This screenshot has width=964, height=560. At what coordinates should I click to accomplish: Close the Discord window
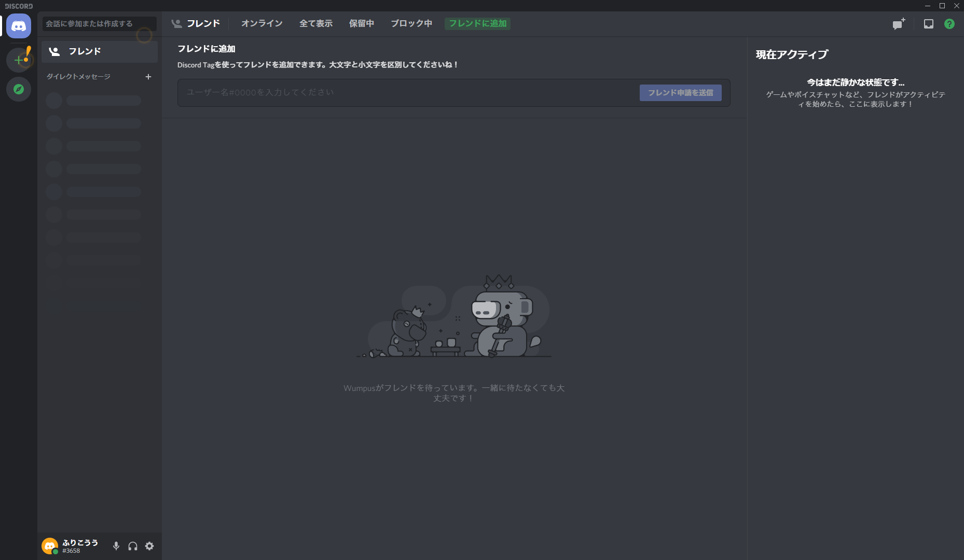click(957, 6)
